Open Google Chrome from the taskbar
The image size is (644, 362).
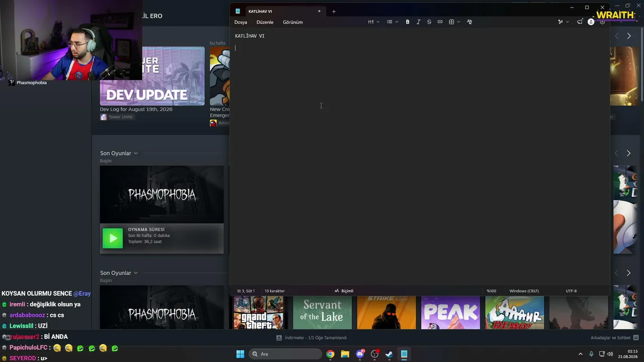(330, 354)
